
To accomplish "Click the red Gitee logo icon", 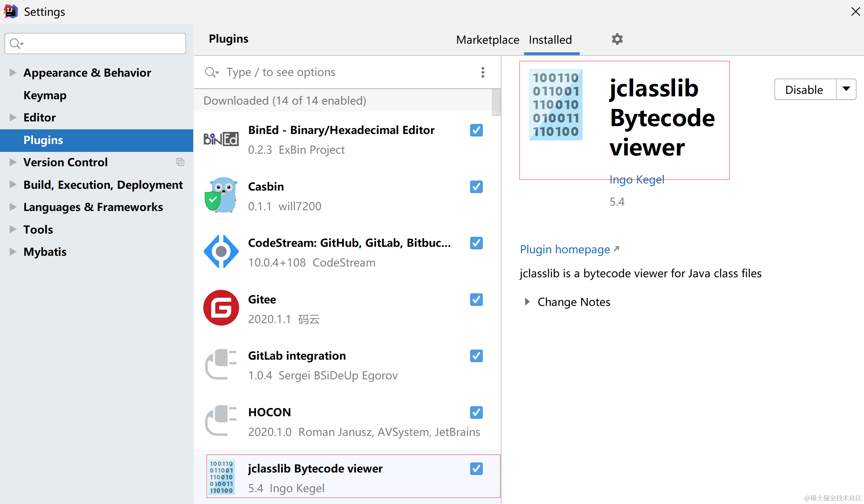I will (x=221, y=308).
